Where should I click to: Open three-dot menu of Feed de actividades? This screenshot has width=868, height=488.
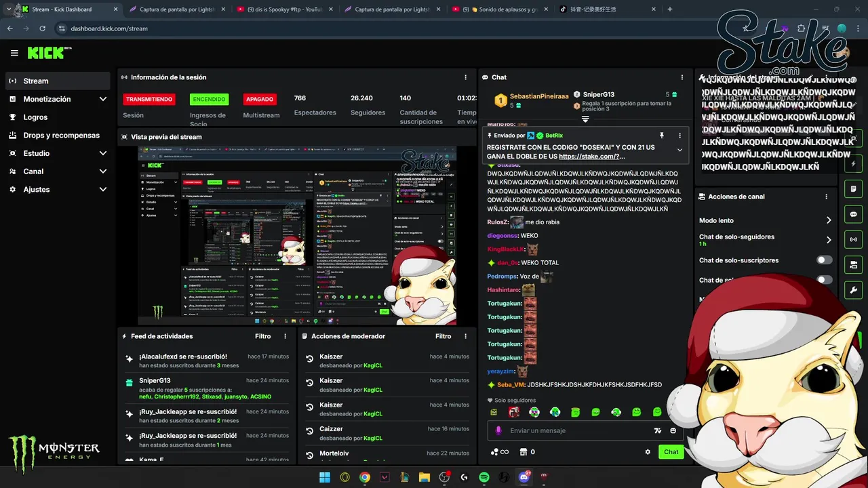pos(285,336)
